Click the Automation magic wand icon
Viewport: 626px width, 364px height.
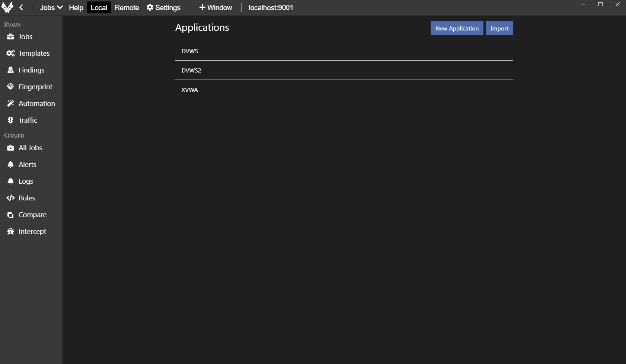click(10, 103)
